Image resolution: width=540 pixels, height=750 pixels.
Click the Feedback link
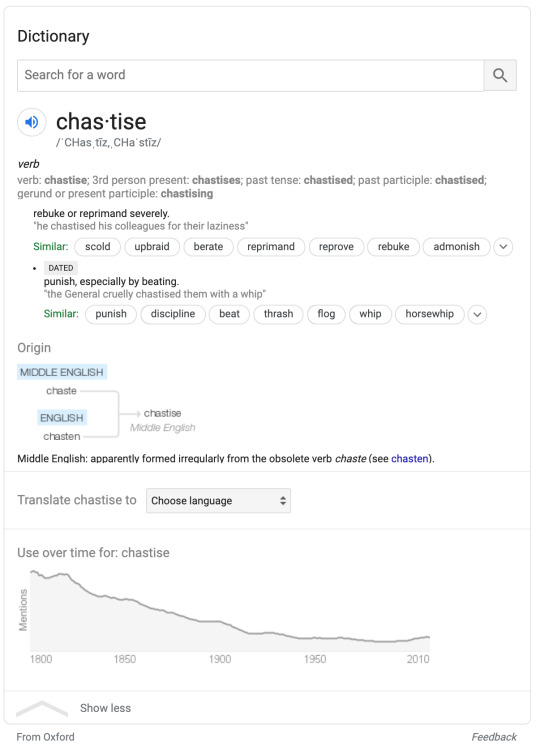click(494, 737)
